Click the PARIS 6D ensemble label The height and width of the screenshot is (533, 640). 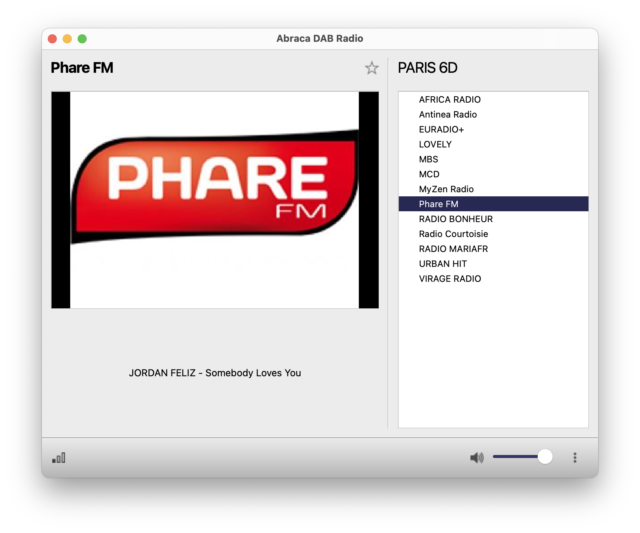(x=427, y=68)
